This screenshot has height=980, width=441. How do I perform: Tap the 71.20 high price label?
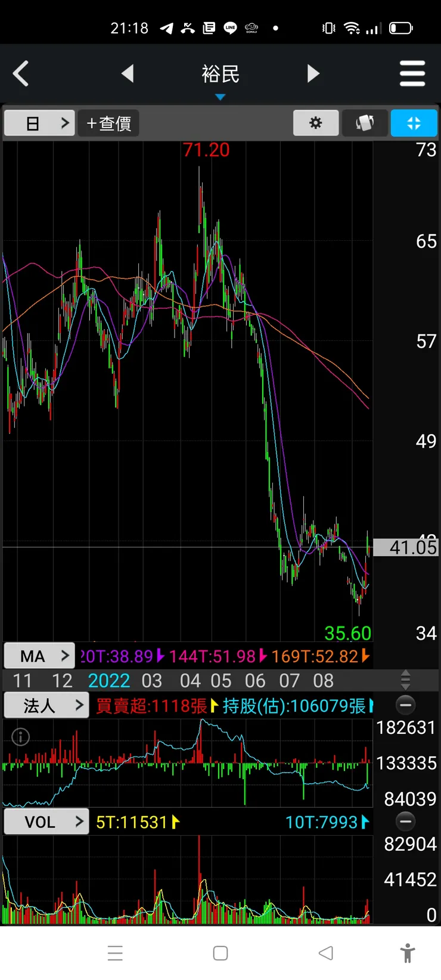[x=206, y=150]
